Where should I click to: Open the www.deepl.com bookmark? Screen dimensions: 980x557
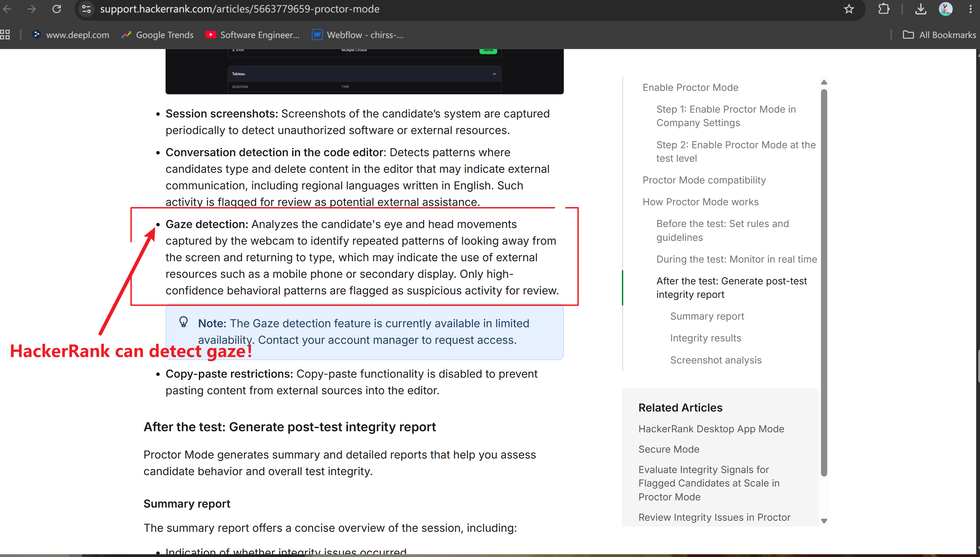click(x=71, y=35)
